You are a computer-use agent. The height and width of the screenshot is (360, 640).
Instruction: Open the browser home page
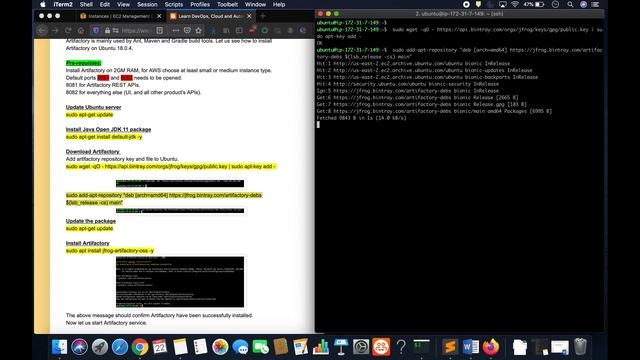pyautogui.click(x=81, y=31)
